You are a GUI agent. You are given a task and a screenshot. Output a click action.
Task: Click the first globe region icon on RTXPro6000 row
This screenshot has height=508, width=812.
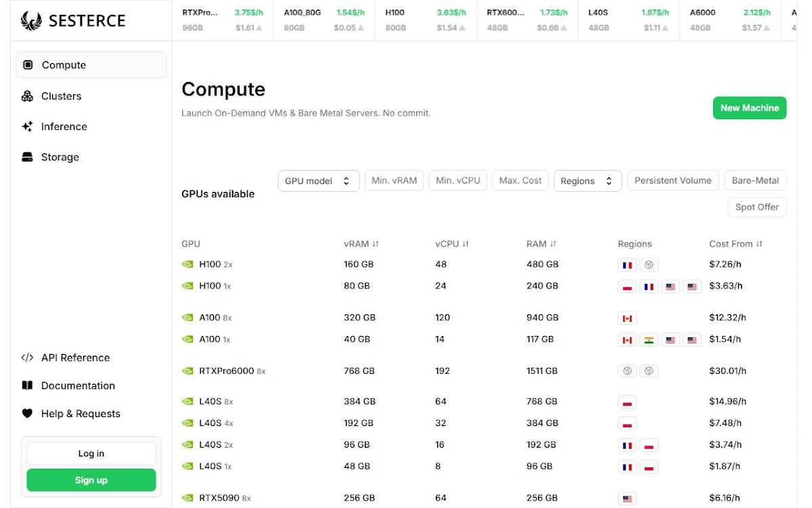pyautogui.click(x=627, y=371)
